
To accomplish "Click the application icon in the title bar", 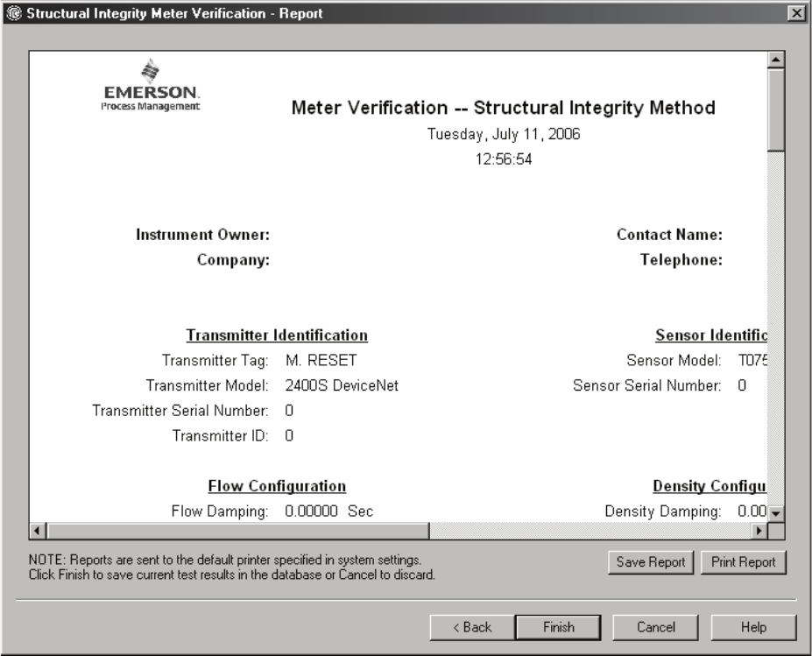I will click(x=11, y=12).
